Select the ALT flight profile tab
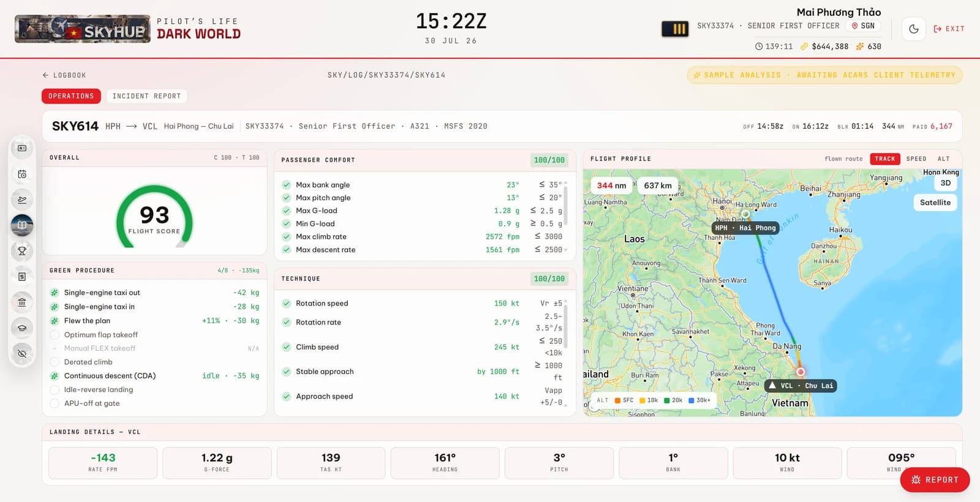Image resolution: width=980 pixels, height=502 pixels. pos(944,159)
